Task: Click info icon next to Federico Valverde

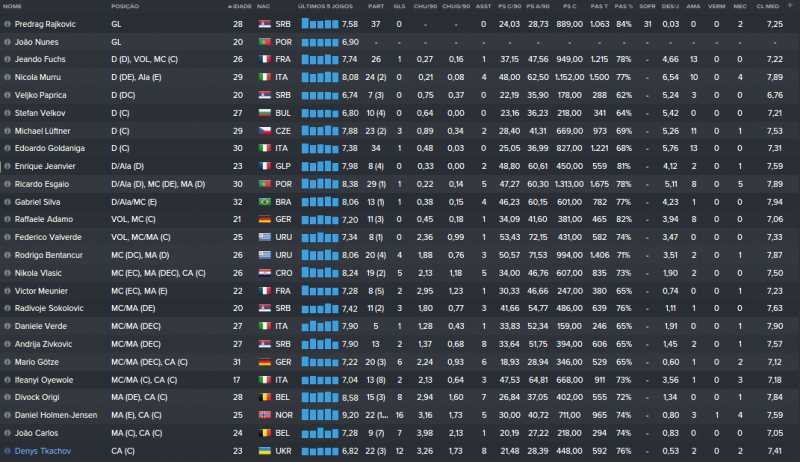Action: (x=8, y=237)
